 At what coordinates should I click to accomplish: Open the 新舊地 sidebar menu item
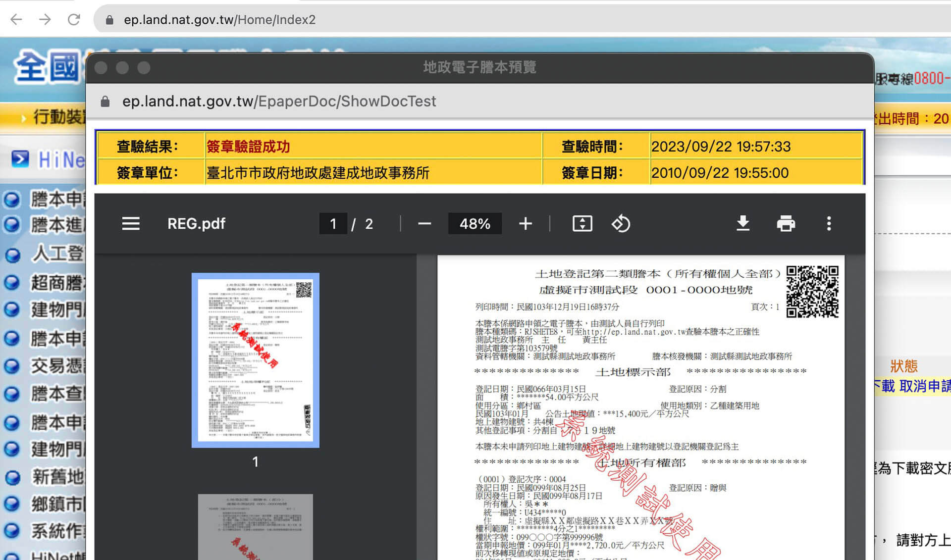pos(57,477)
